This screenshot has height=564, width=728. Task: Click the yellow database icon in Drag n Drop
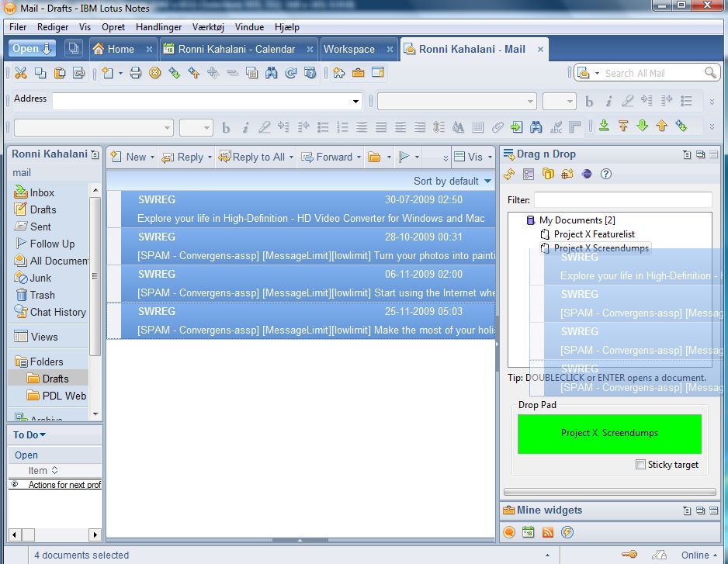click(548, 174)
